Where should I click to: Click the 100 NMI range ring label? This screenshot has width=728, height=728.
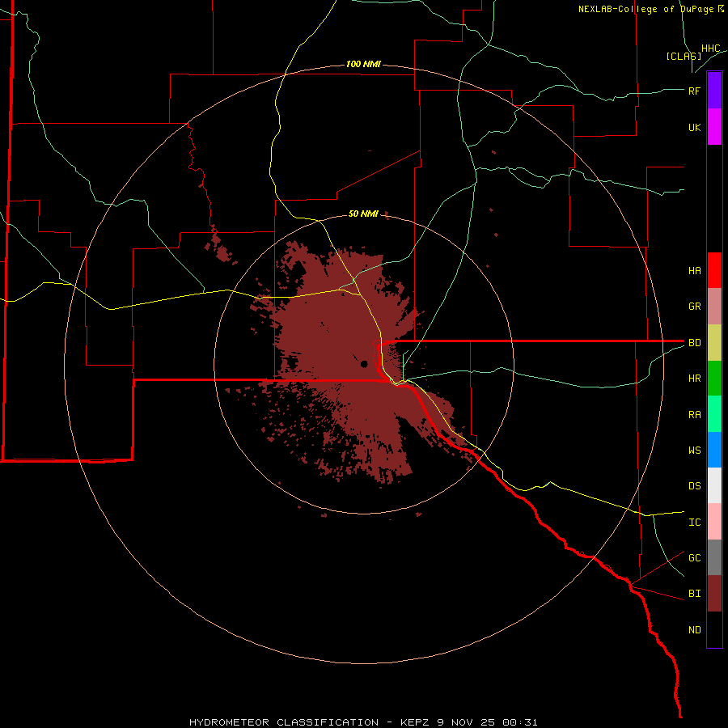(363, 64)
